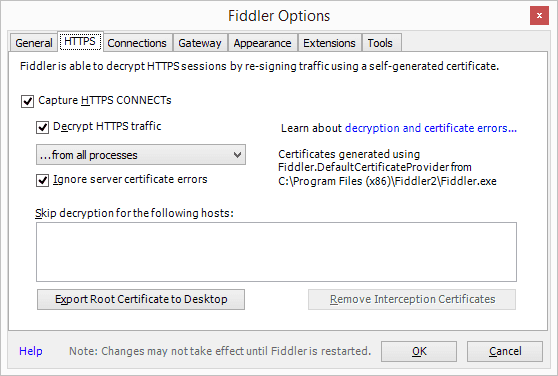The width and height of the screenshot is (558, 376).
Task: Click the Cancel button
Action: click(x=505, y=351)
